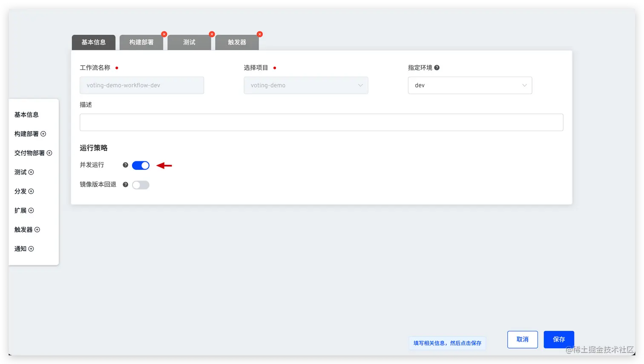The image size is (644, 364).
Task: Switch to the 触发器 tab
Action: point(237,42)
